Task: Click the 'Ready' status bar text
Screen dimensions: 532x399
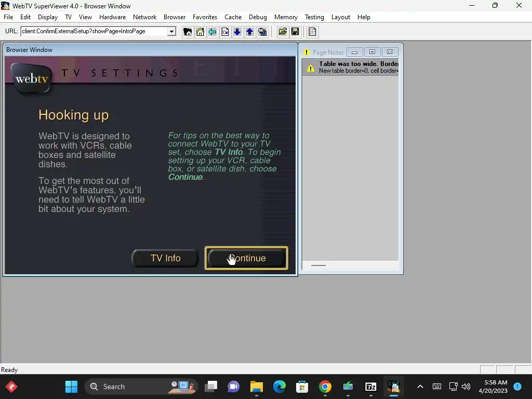Action: (9, 370)
